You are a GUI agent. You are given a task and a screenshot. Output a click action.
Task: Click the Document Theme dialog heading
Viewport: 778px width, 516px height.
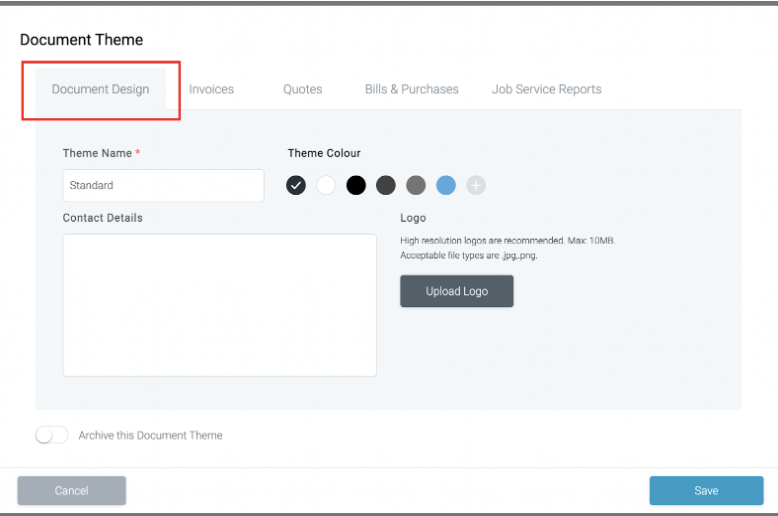[x=81, y=40]
